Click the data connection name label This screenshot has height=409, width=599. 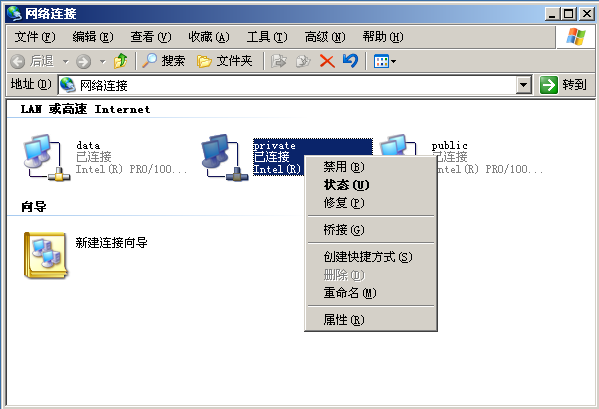88,145
